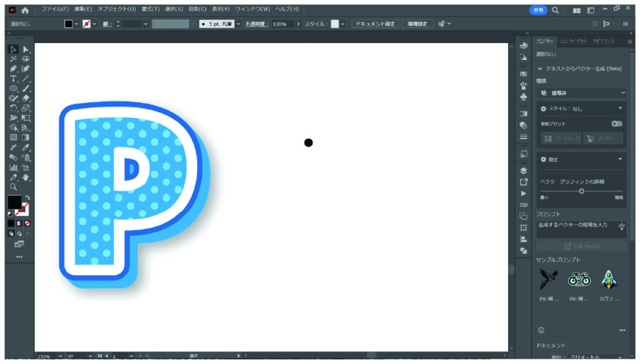This screenshot has width=640, height=364.
Task: Select the Eyedropper tool
Action: tap(26, 147)
